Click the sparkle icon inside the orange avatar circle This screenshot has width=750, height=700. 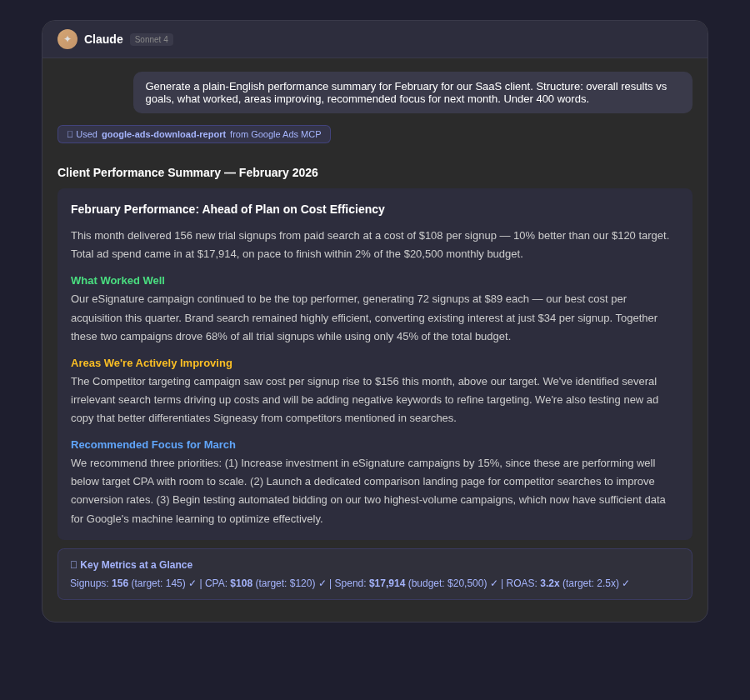(67, 39)
